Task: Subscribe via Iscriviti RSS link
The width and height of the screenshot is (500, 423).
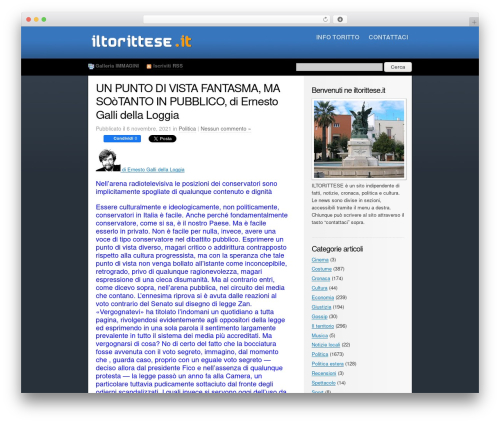Action: [x=168, y=66]
